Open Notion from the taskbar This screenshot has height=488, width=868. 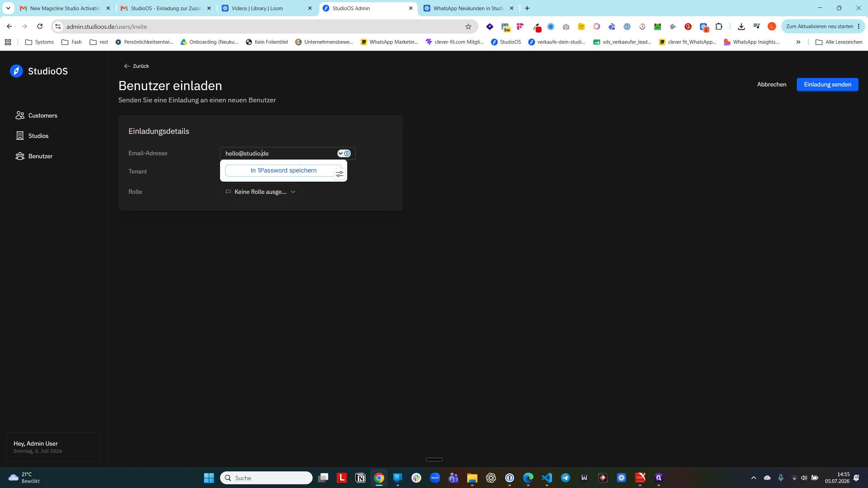[x=360, y=478]
